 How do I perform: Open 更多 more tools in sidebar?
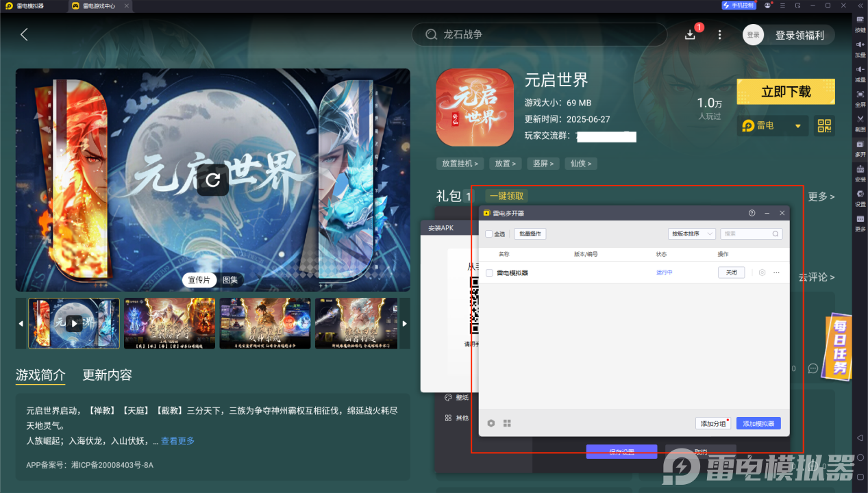point(860,223)
